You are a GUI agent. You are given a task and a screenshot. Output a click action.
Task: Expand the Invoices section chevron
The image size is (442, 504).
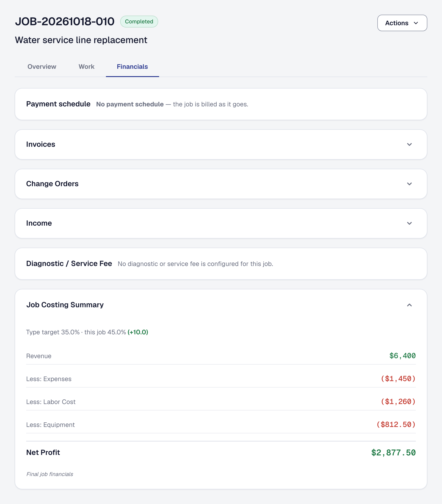(x=409, y=144)
